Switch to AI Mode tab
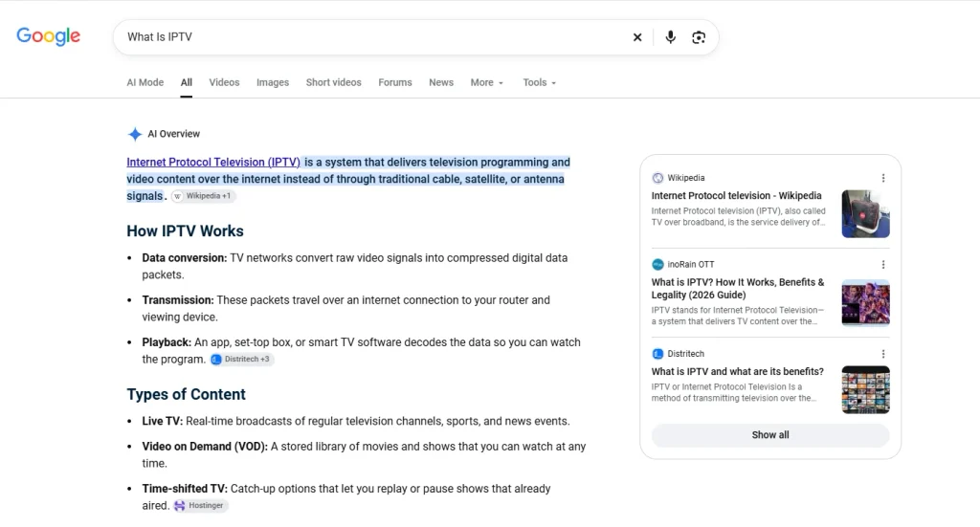Viewport: 980px width, 527px height. coord(145,82)
